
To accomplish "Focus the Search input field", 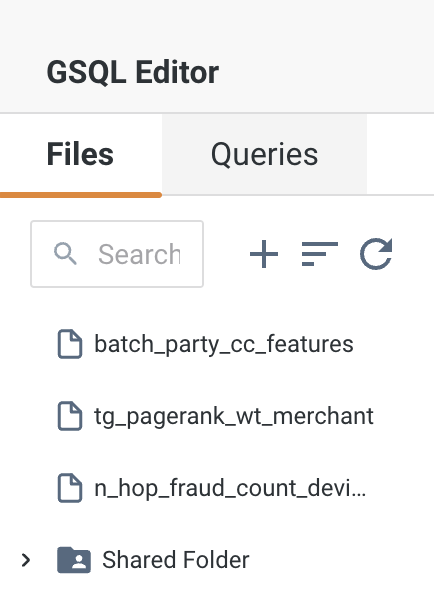I will [x=117, y=254].
